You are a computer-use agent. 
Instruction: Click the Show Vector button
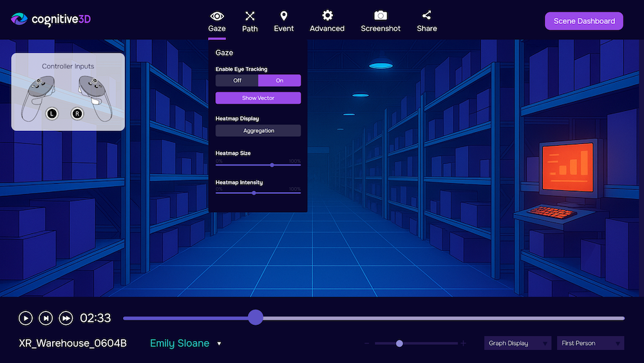[x=258, y=98]
